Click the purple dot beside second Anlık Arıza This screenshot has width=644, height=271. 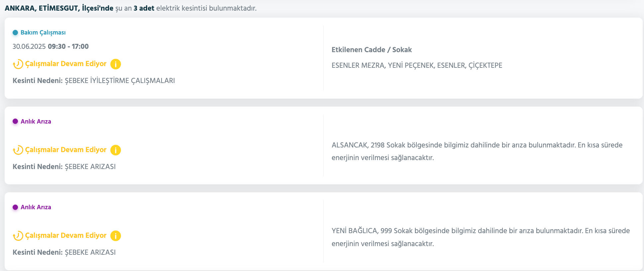[15, 121]
